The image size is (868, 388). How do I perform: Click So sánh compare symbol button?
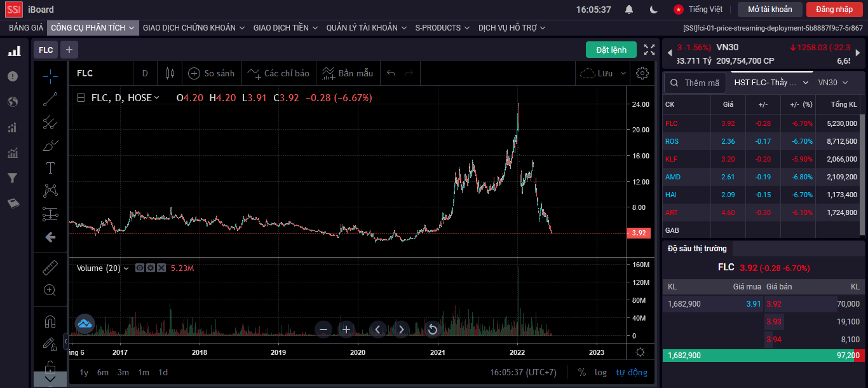pyautogui.click(x=212, y=73)
